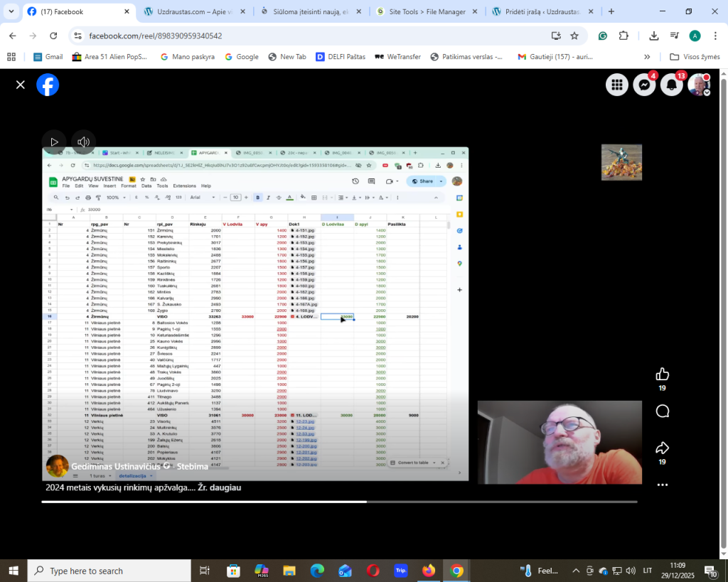Open the New Tab bookmark
This screenshot has height=582, width=728.
(287, 57)
